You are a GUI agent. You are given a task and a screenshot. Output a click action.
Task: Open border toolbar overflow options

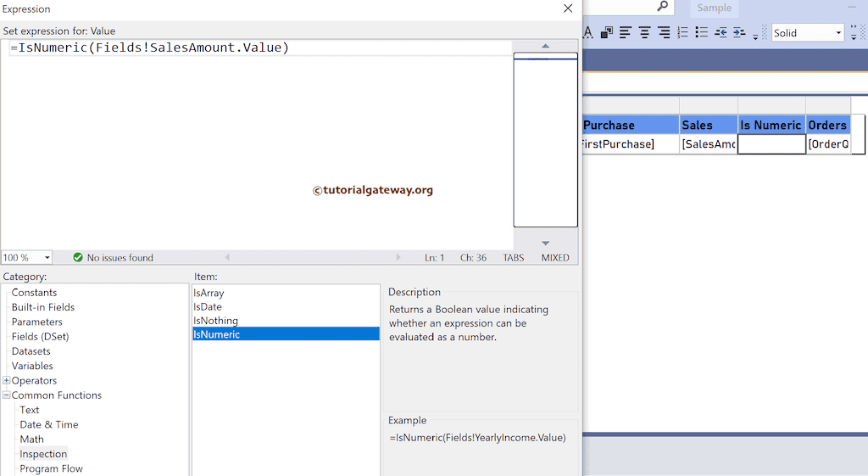(x=854, y=33)
